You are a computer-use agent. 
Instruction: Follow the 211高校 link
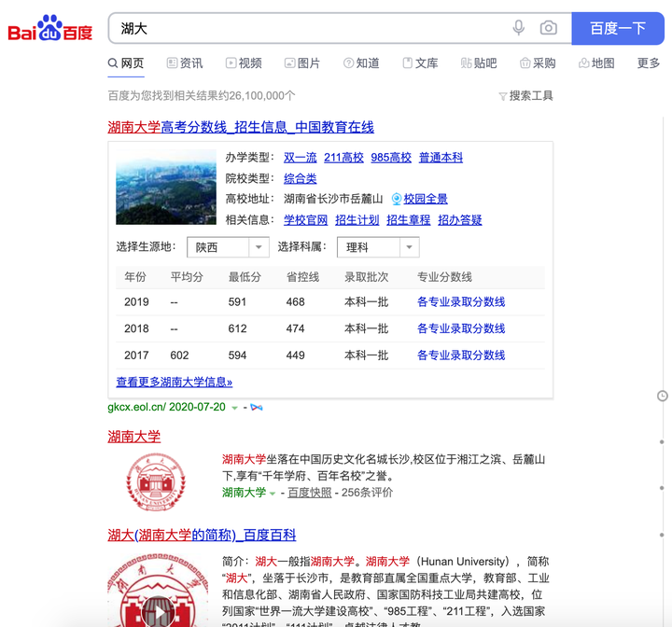pyautogui.click(x=343, y=158)
